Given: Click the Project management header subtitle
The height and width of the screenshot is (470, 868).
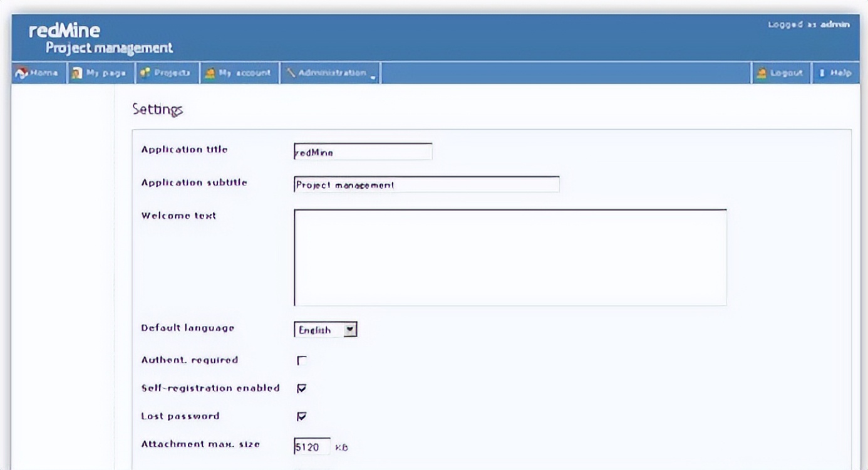Looking at the screenshot, I should pos(109,48).
